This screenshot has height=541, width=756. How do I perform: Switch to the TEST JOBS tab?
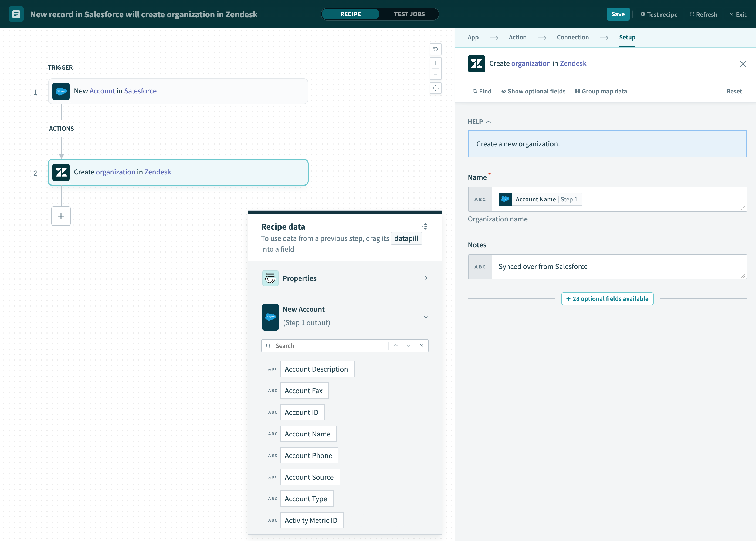409,14
